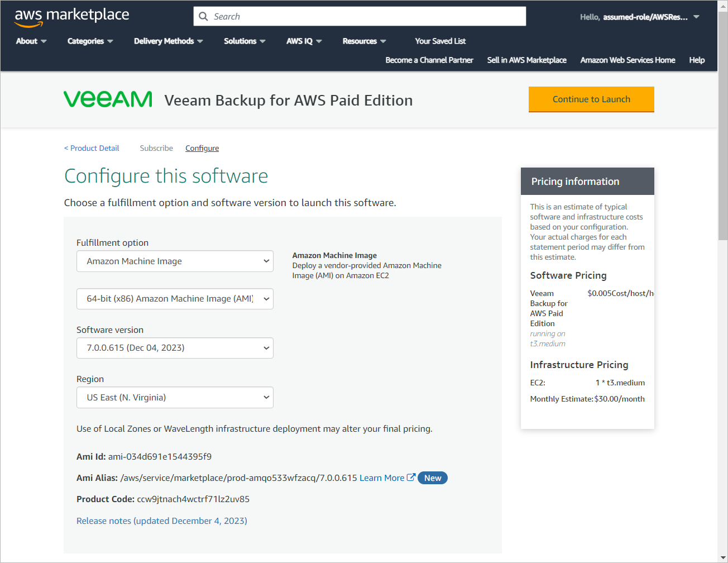This screenshot has height=563, width=728.
Task: Click the running on t3.medium note
Action: tap(548, 338)
